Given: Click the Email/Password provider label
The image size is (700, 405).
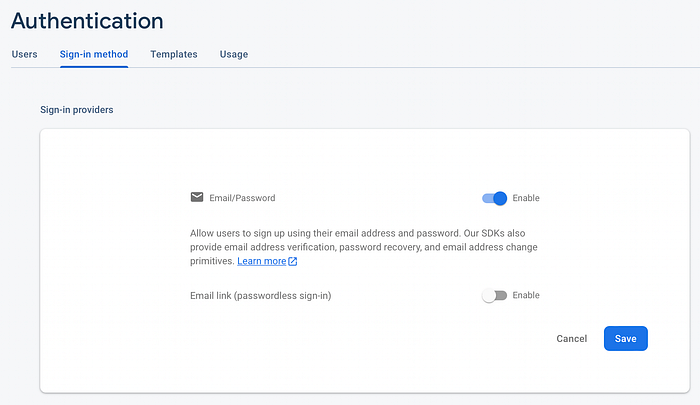Looking at the screenshot, I should (242, 198).
